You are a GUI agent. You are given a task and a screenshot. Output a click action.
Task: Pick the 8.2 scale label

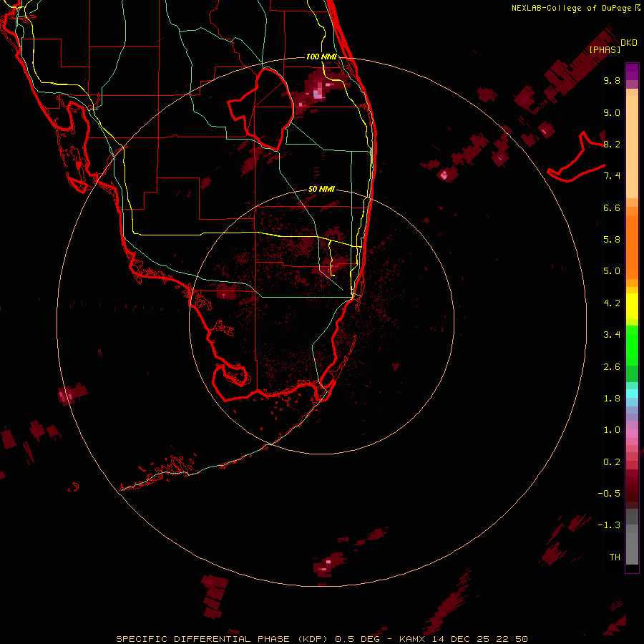[612, 144]
